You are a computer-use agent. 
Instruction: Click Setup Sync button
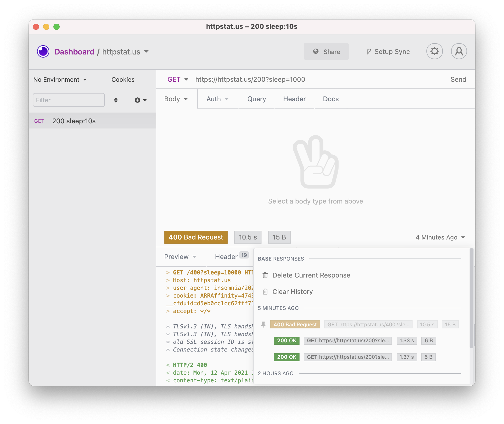tap(388, 52)
